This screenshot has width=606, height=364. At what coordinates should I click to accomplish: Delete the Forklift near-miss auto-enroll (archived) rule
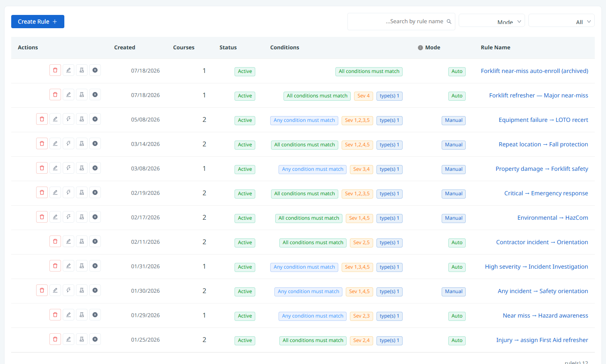[55, 70]
